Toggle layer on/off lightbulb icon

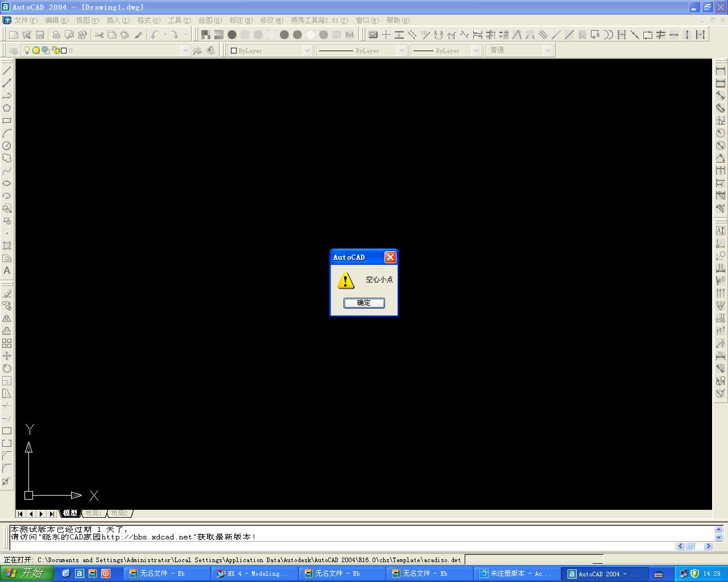coord(26,50)
